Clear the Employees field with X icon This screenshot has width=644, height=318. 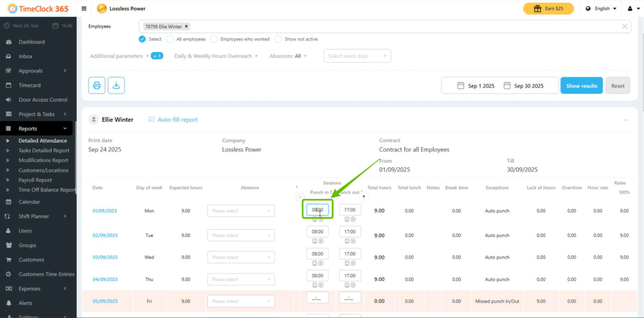point(625,26)
